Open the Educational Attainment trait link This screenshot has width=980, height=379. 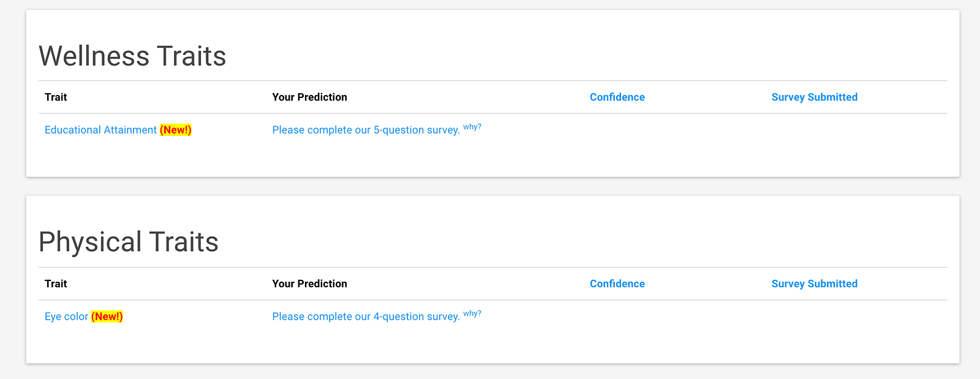click(100, 130)
